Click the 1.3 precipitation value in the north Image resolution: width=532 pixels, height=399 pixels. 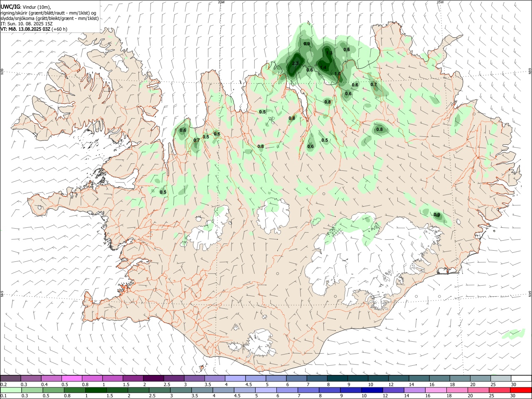coord(329,53)
